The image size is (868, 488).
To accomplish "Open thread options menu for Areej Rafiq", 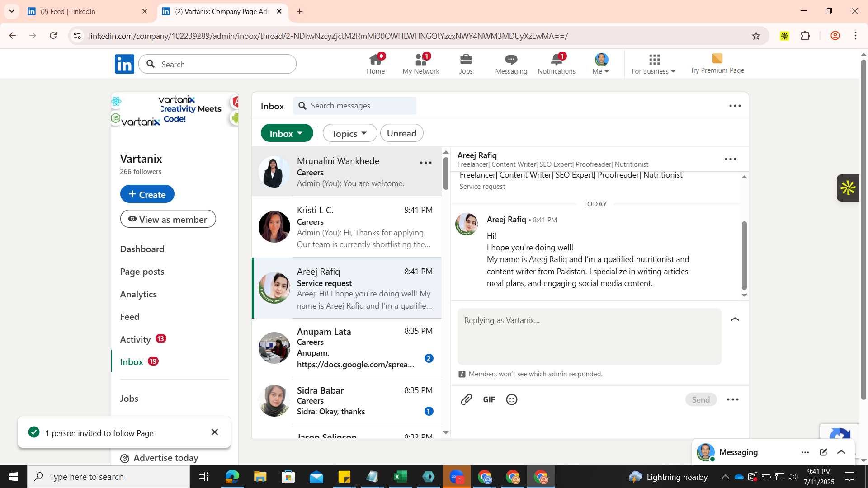I will pyautogui.click(x=731, y=159).
